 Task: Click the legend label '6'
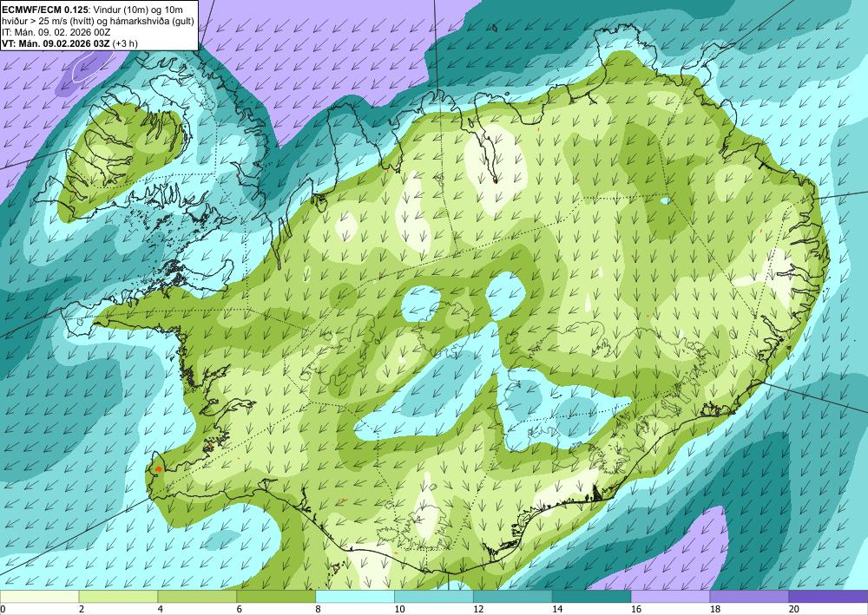tap(240, 609)
